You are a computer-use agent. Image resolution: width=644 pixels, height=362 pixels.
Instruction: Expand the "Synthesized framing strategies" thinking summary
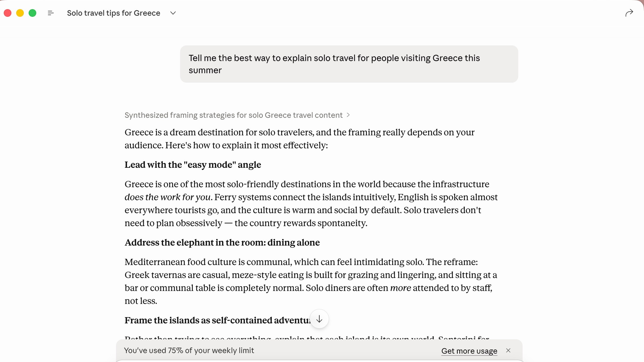click(233, 115)
